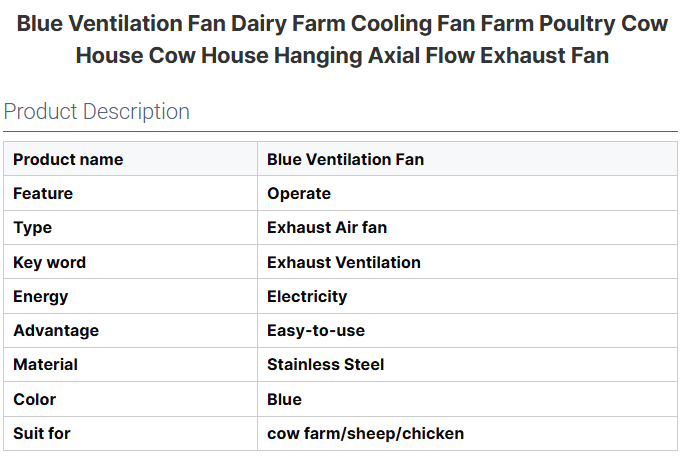Viewport: 689px width, 458px height.
Task: Click the "Key word" row label
Action: click(50, 262)
